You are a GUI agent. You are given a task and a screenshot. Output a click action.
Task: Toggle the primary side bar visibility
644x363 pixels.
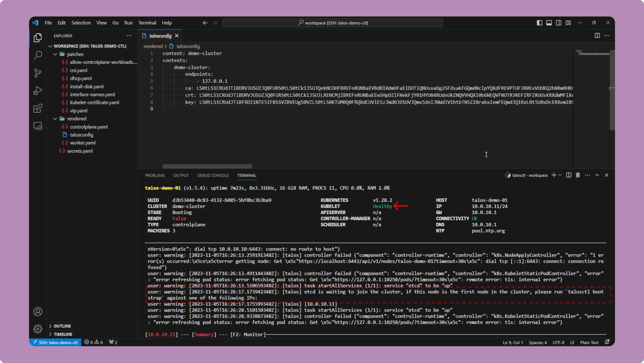(539, 23)
